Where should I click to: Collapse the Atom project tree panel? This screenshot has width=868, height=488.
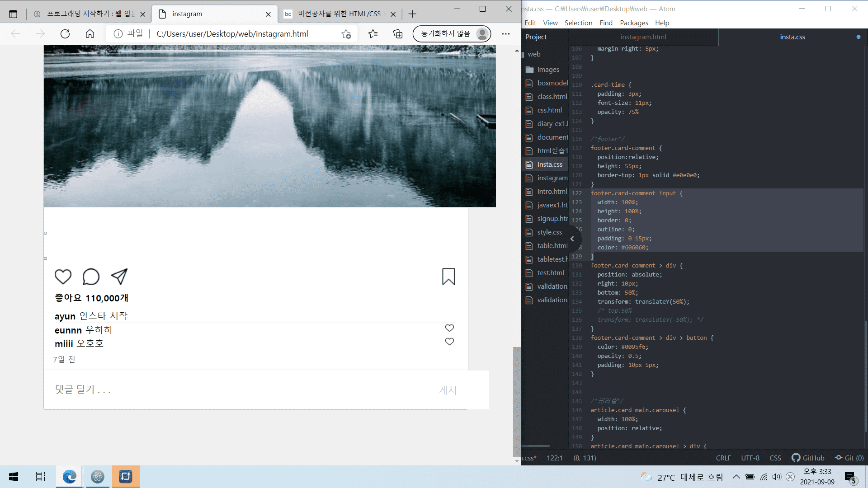(572, 239)
